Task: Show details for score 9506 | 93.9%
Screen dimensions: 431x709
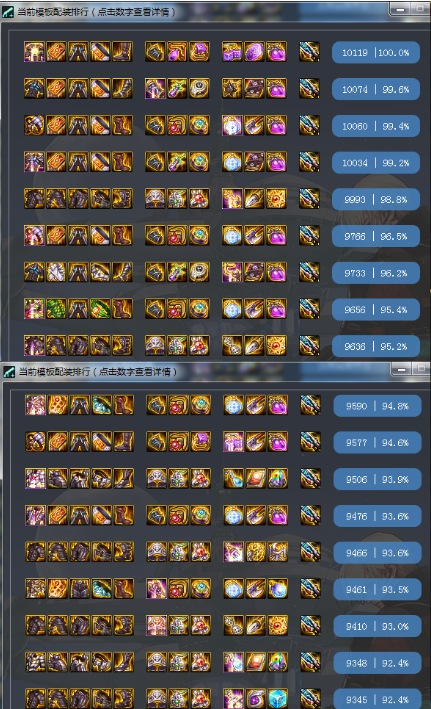Action: 377,479
